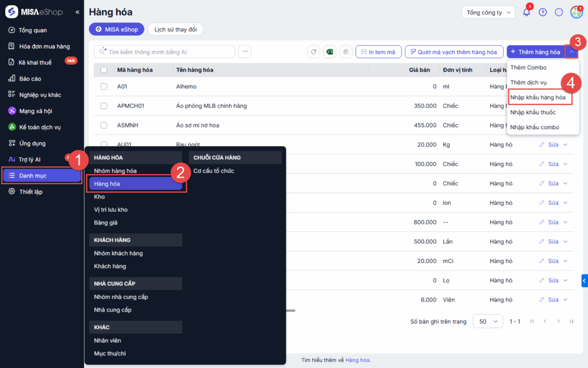588x368 pixels.
Task: Export goods list with Excel icon
Action: pos(330,52)
